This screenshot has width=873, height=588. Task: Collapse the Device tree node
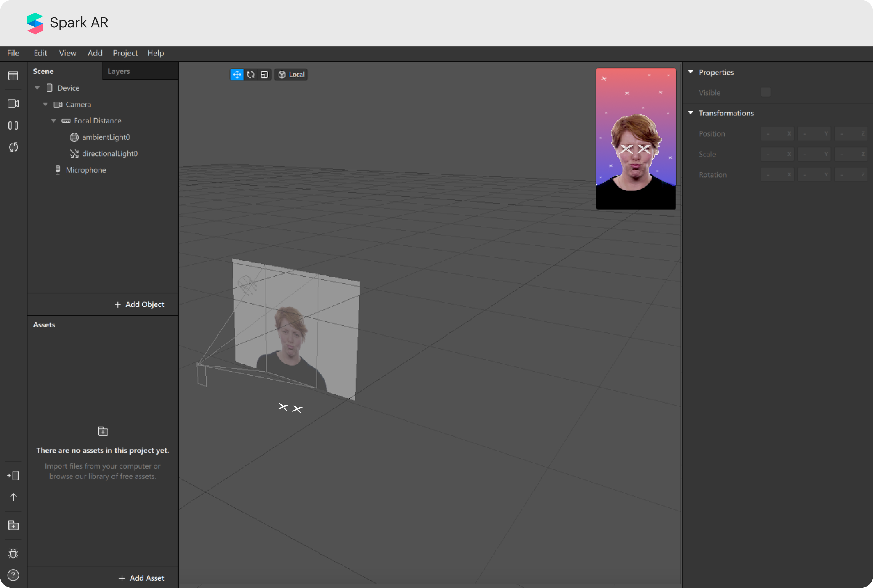pos(37,88)
